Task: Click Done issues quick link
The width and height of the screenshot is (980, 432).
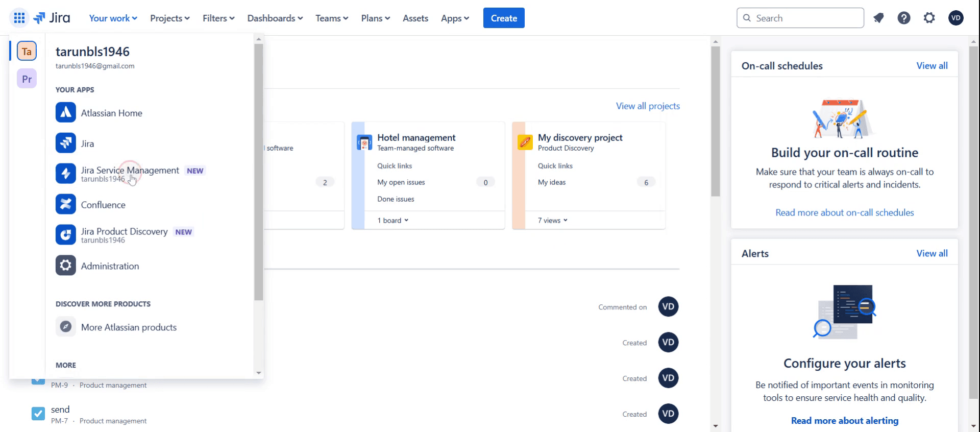Action: [396, 199]
